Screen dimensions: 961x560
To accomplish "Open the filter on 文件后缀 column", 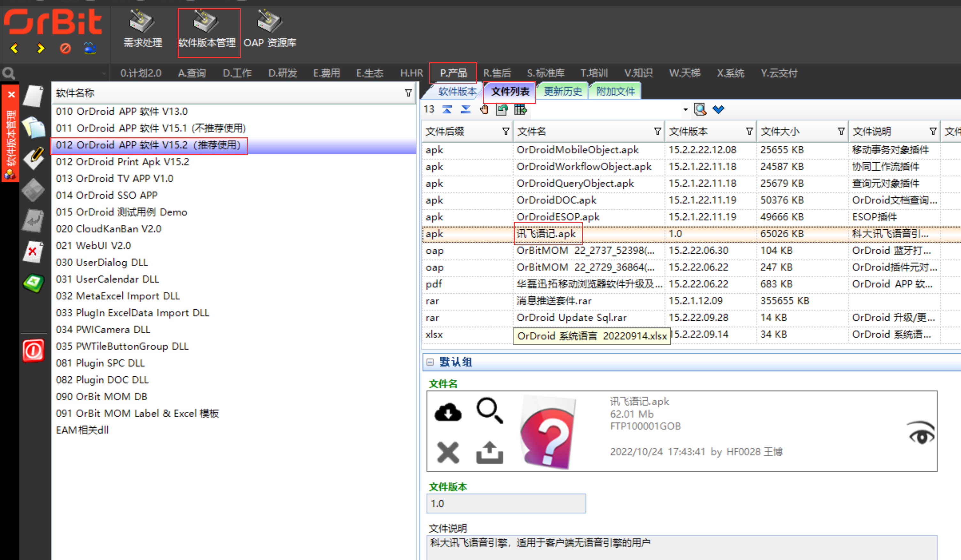I will (506, 132).
